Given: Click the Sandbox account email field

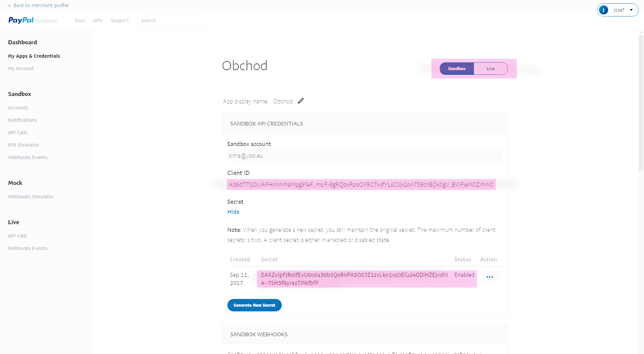Looking at the screenshot, I should coord(365,156).
